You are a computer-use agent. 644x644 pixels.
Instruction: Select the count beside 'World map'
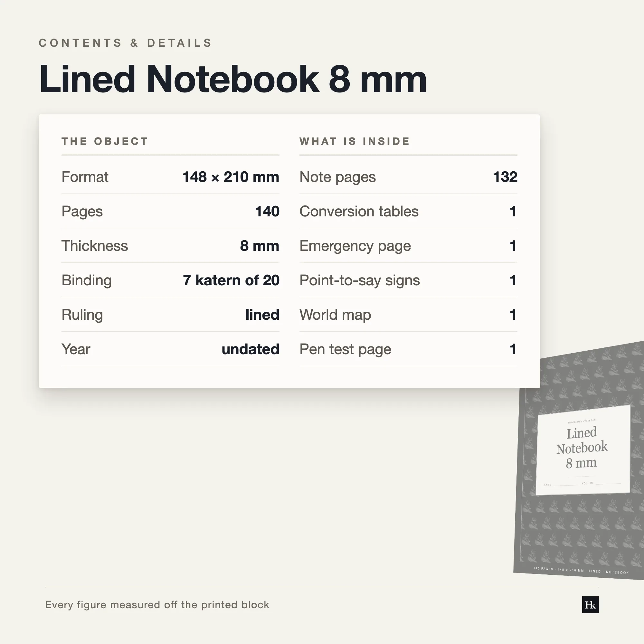click(513, 315)
